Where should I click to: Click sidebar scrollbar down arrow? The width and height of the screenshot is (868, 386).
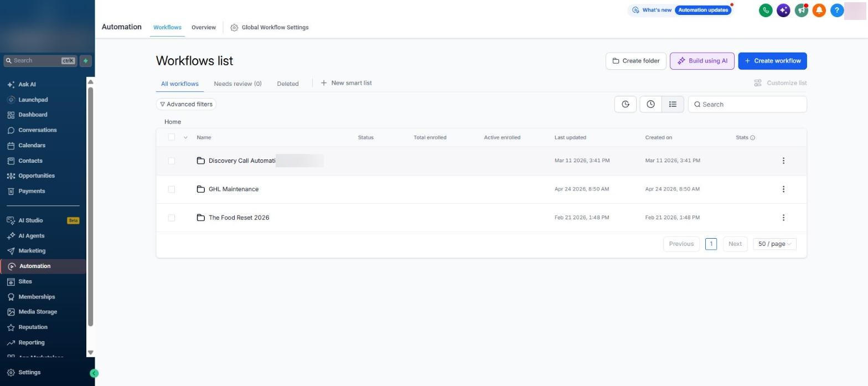(91, 352)
